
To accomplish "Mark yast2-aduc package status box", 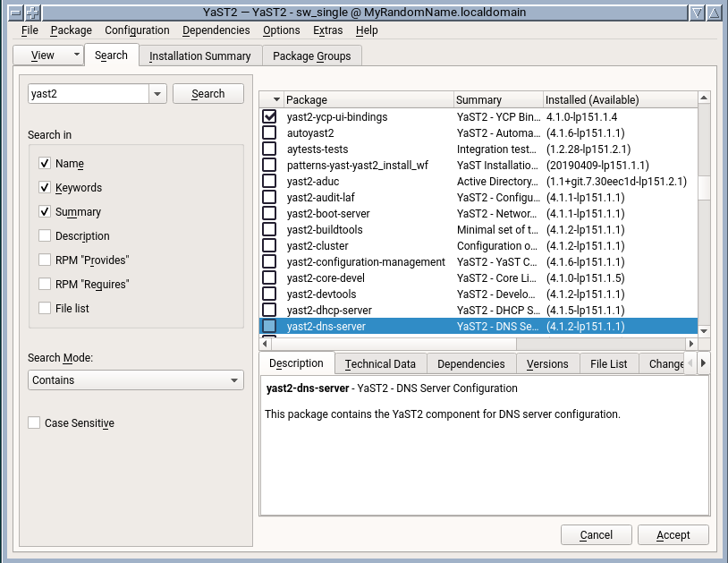I will (x=269, y=181).
